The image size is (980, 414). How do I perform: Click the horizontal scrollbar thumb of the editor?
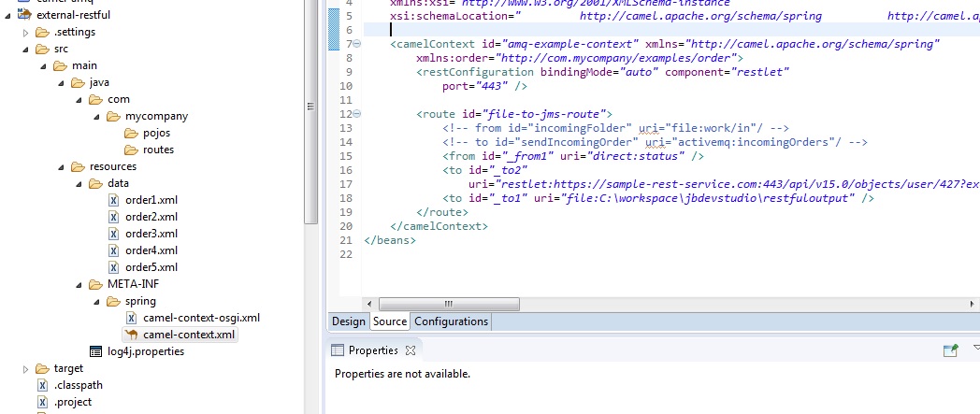pyautogui.click(x=449, y=304)
